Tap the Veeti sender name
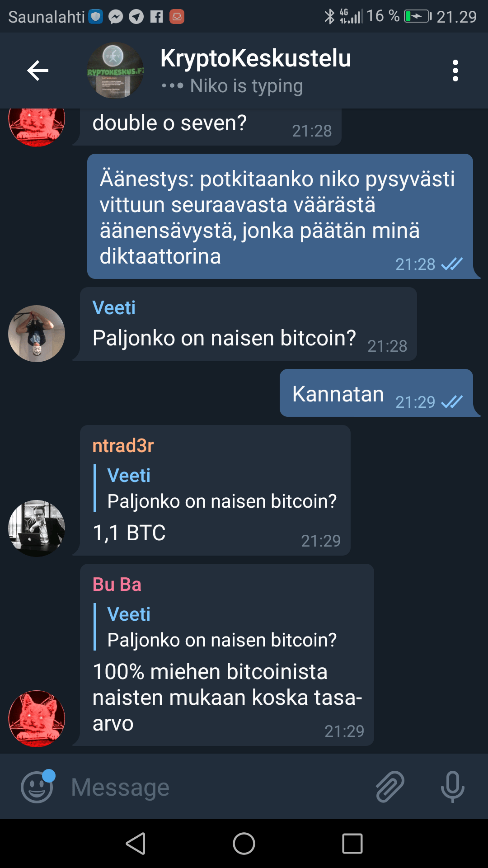Viewport: 488px width, 868px height. tap(114, 308)
